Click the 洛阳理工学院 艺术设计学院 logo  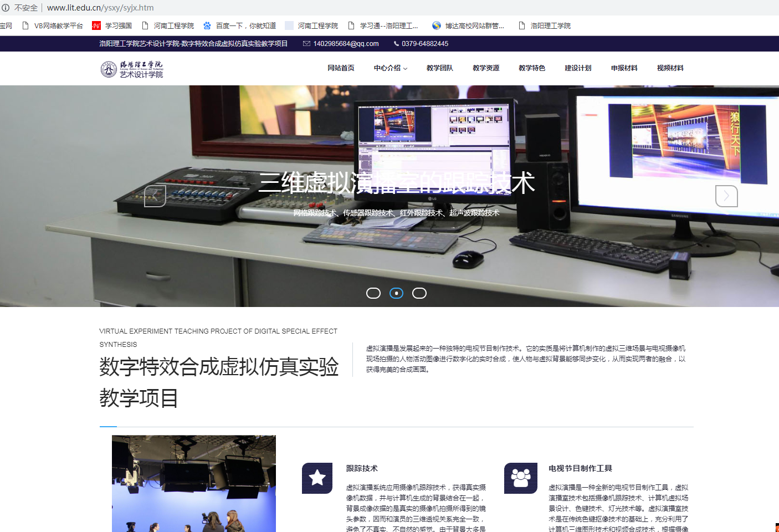click(132, 69)
